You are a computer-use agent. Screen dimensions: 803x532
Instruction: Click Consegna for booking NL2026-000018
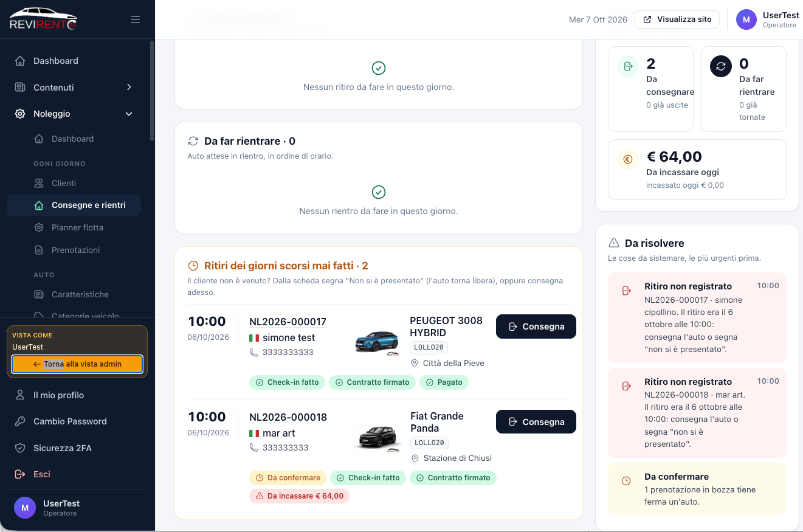click(x=536, y=422)
